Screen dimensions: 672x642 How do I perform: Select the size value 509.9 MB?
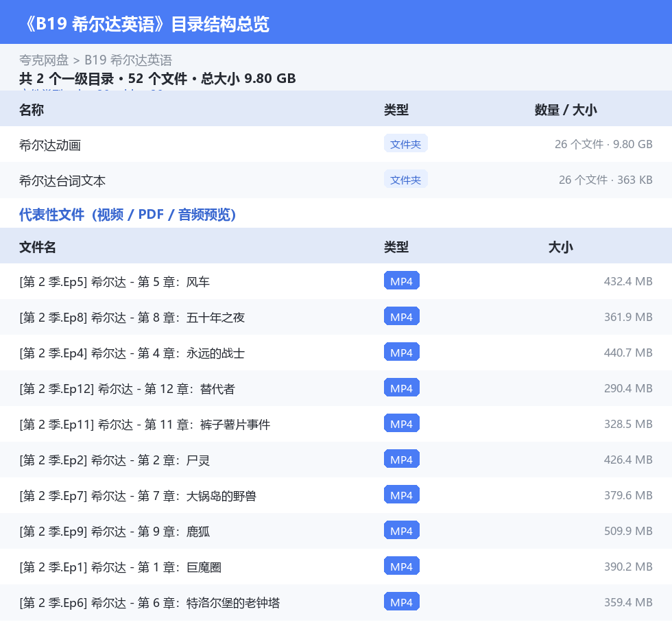628,530
